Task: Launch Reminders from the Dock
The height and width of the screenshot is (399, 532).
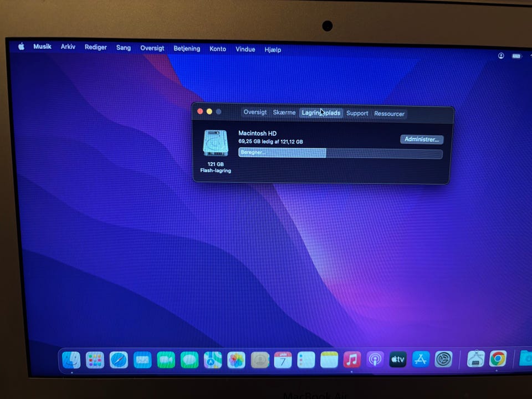Action: coord(306,360)
